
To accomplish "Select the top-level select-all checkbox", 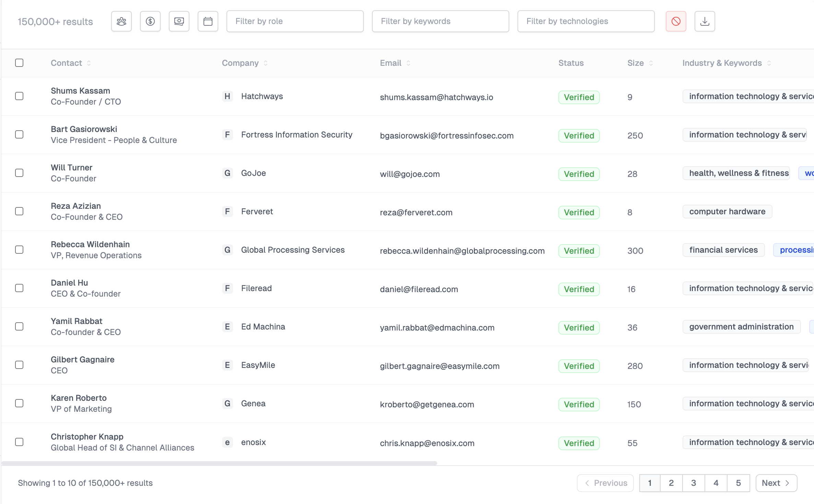I will click(x=19, y=63).
